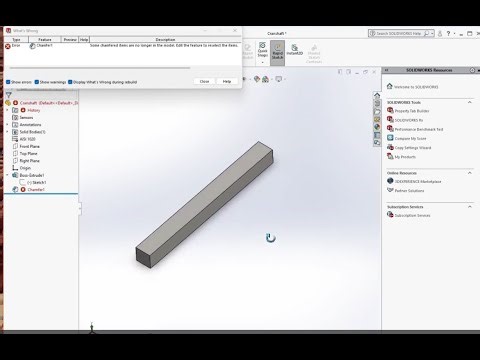
Task: Open the SOLIDWORKS Forum tab in task pane
Action: click(x=377, y=143)
